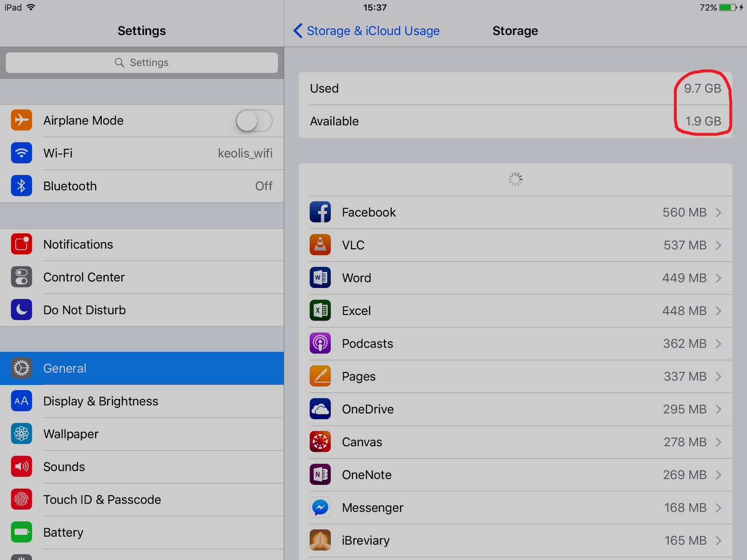Open Touch ID & Passcode settings
This screenshot has height=560, width=747.
[x=142, y=500]
